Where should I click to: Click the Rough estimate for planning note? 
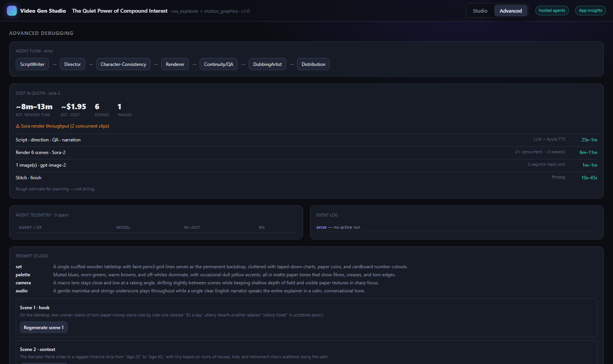[55, 189]
